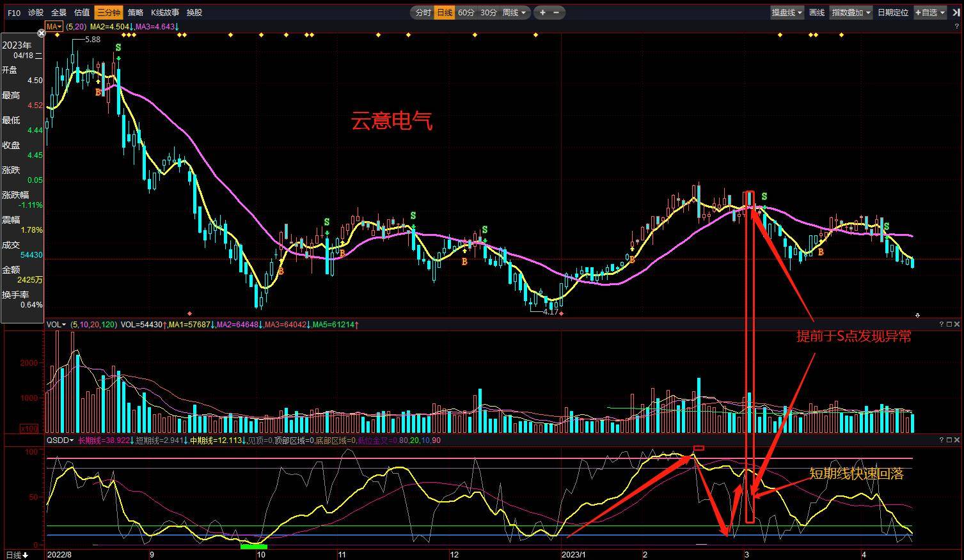This screenshot has height=560, width=964.
Task: Click the zoom out minus button
Action: click(556, 12)
